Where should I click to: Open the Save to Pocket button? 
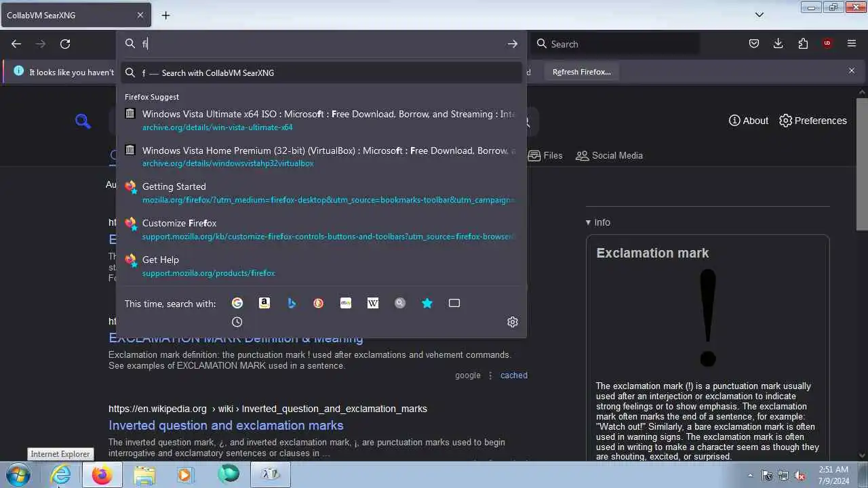[754, 43]
